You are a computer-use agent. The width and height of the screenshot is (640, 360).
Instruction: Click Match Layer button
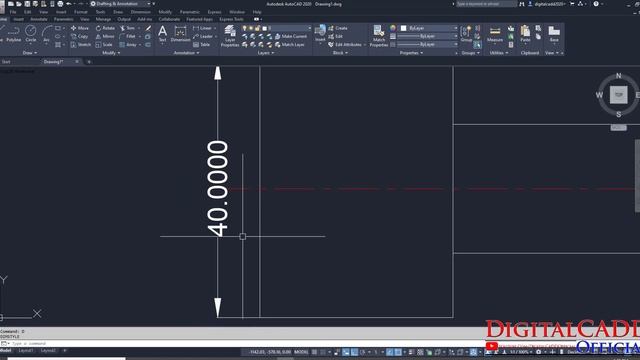(290, 44)
